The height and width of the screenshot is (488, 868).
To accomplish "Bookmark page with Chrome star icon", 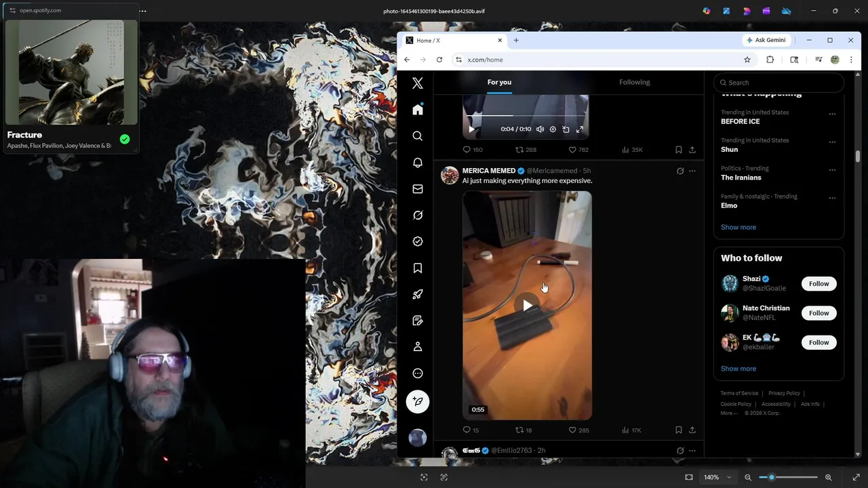I will coord(747,60).
